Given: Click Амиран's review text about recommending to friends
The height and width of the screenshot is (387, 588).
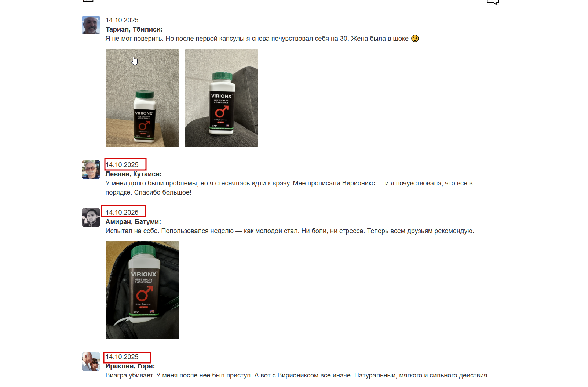Looking at the screenshot, I should click(290, 231).
